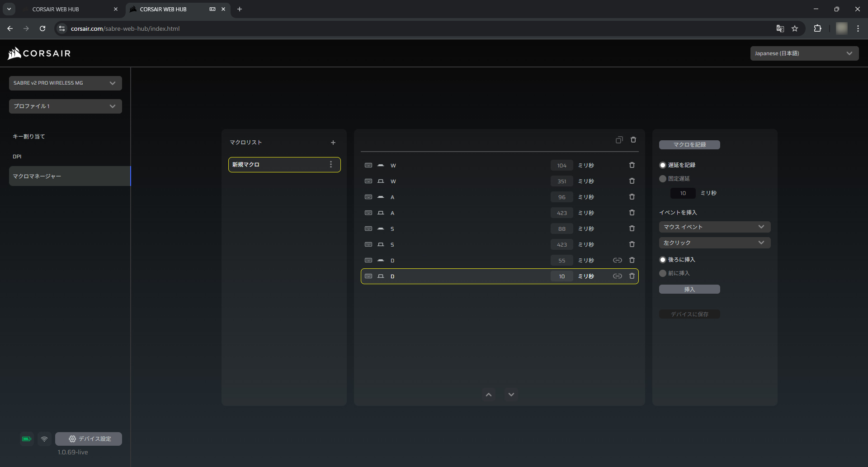868x467 pixels.
Task: Delete the S key press row (88 ms)
Action: (632, 229)
